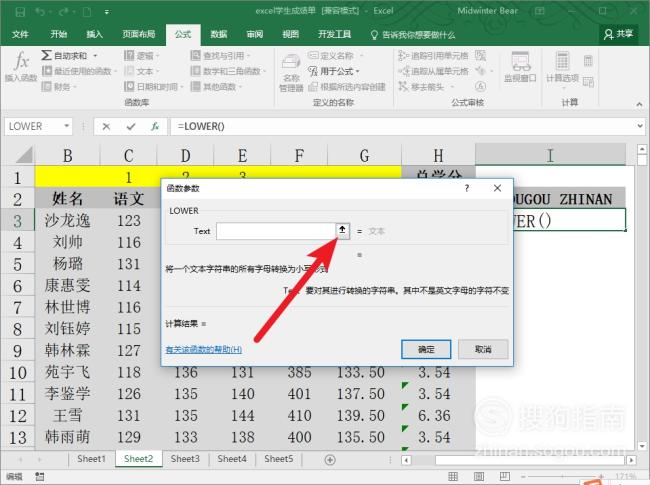The image size is (650, 485).
Task: Switch to the Sheet3 tab
Action: click(x=185, y=459)
